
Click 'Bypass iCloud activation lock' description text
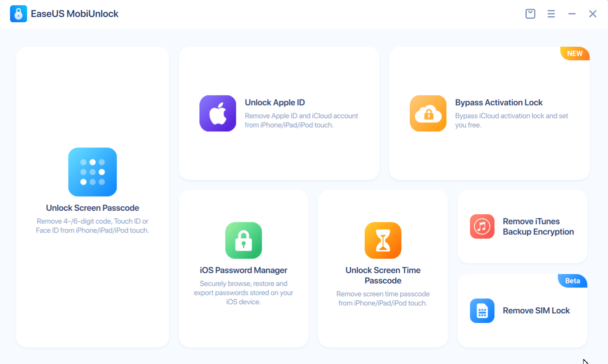pyautogui.click(x=511, y=120)
